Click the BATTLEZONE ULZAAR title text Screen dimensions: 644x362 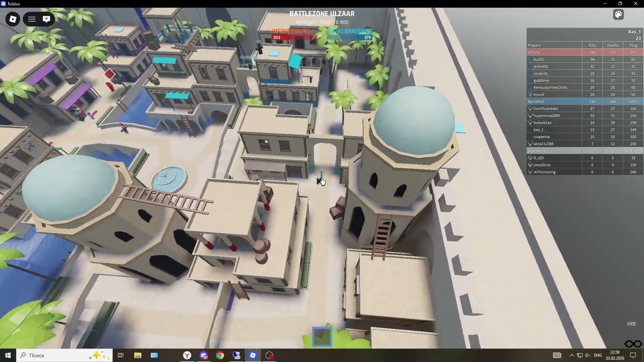pos(322,14)
